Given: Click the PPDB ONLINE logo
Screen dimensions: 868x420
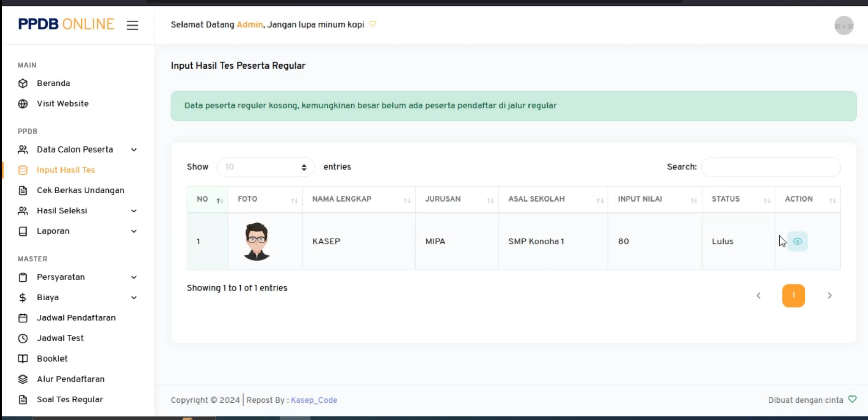Looking at the screenshot, I should pyautogui.click(x=66, y=24).
